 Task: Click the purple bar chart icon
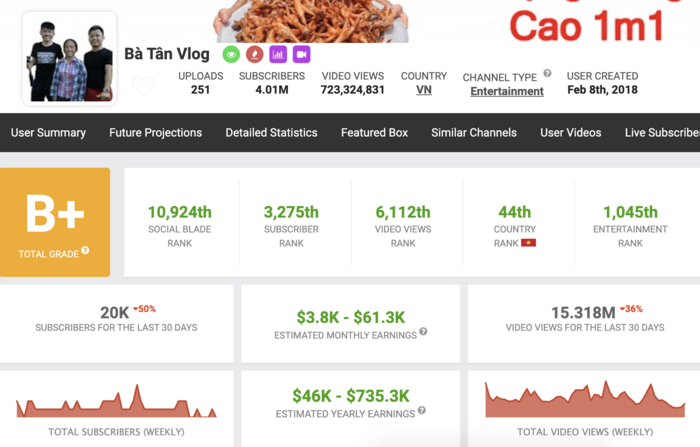tap(278, 54)
